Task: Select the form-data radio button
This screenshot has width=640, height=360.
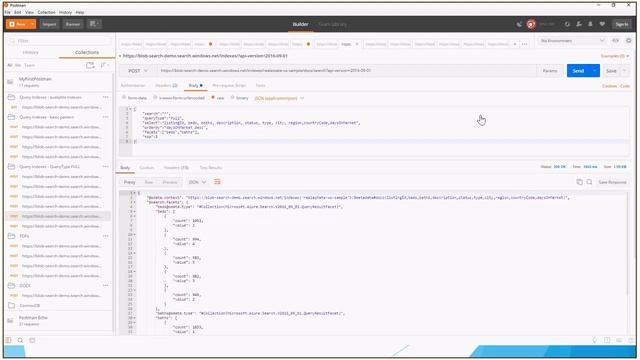Action: click(124, 98)
